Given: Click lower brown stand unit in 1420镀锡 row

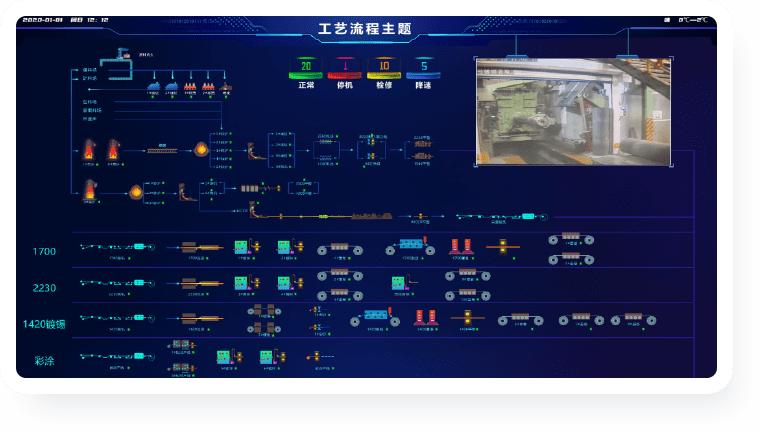Looking at the screenshot, I should [x=264, y=328].
